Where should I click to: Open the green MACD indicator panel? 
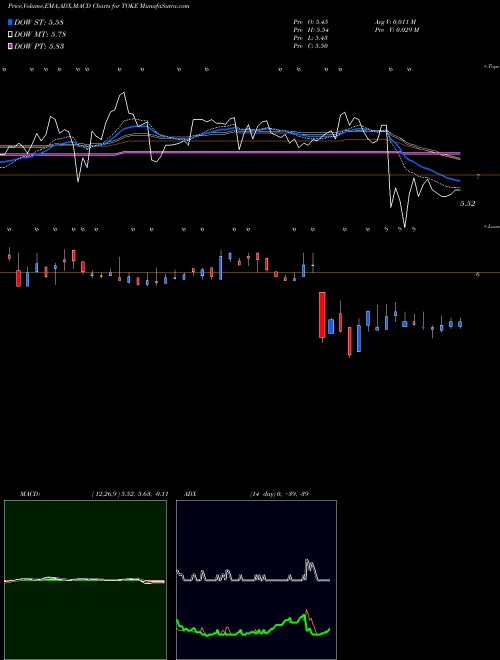(85, 580)
